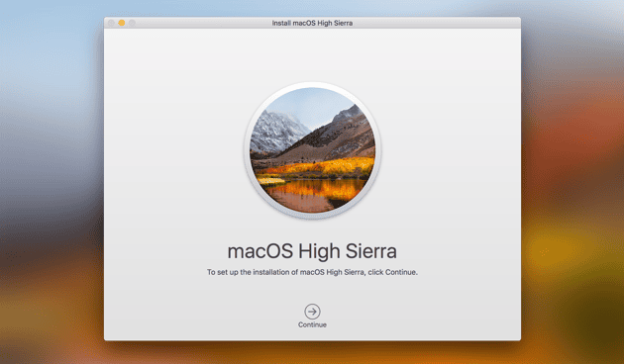Click the High Sierra mountain lake image
Image resolution: width=624 pixels, height=364 pixels.
(x=312, y=150)
